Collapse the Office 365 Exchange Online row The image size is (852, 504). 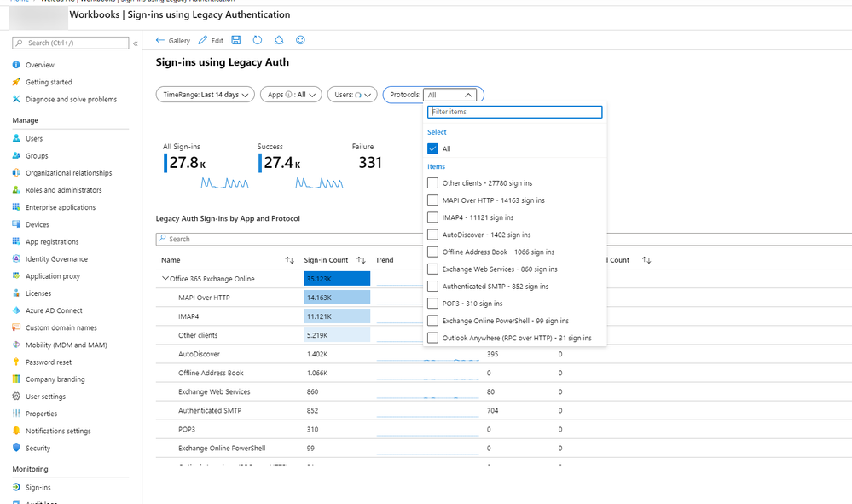tap(165, 279)
